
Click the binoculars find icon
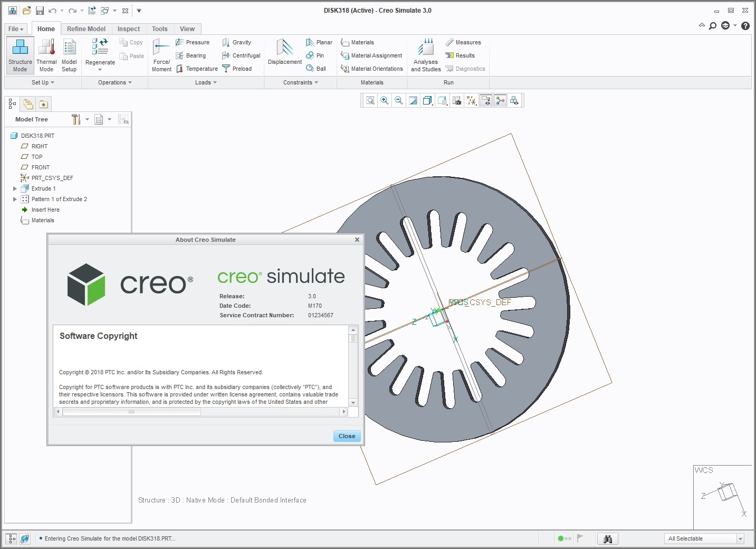pos(608,538)
